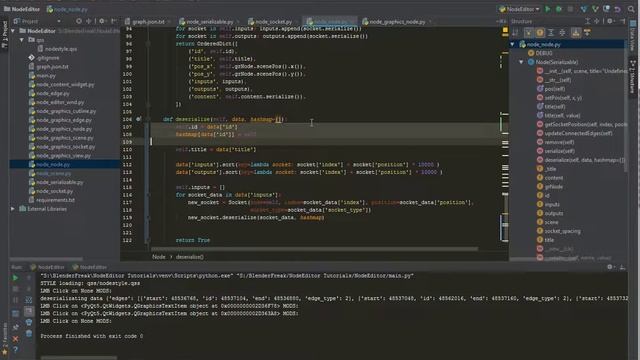Click pin tab icon in Run panel
640x360 pixels.
(x=15, y=327)
